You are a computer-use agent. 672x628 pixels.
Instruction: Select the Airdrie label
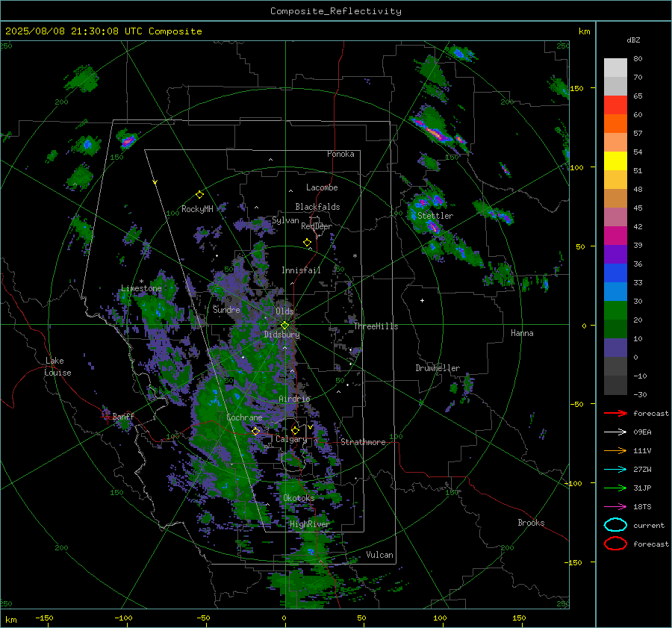point(294,399)
